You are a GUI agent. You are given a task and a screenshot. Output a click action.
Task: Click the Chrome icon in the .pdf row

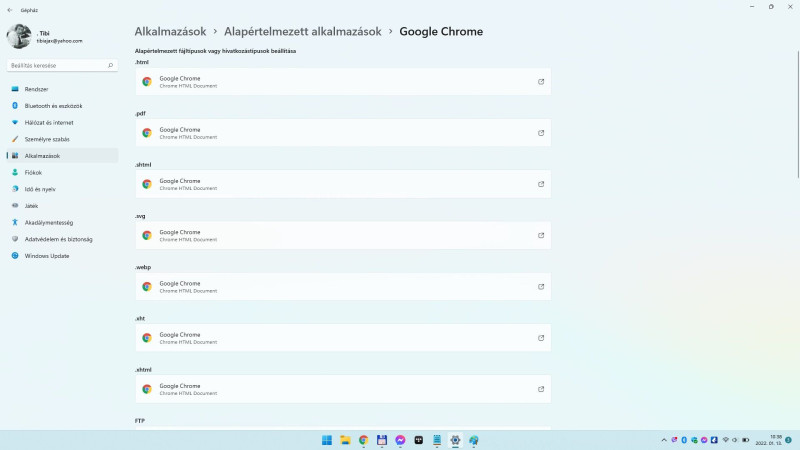tap(147, 133)
